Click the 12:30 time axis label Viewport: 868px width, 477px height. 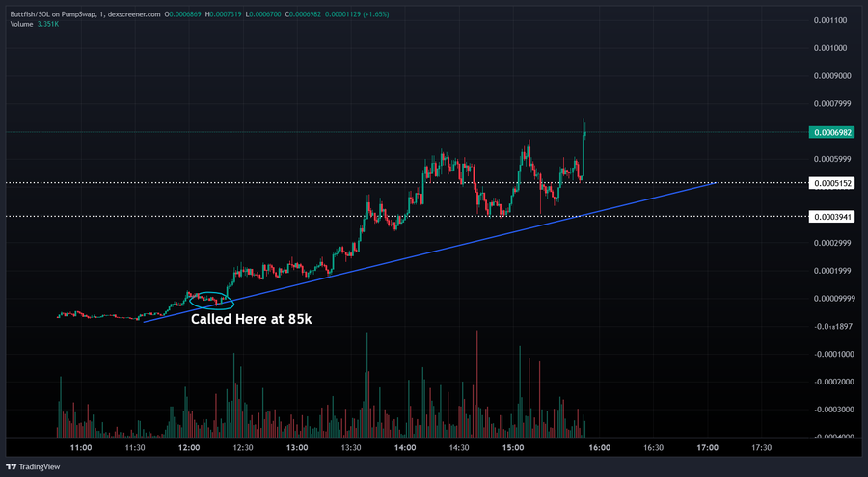click(242, 448)
